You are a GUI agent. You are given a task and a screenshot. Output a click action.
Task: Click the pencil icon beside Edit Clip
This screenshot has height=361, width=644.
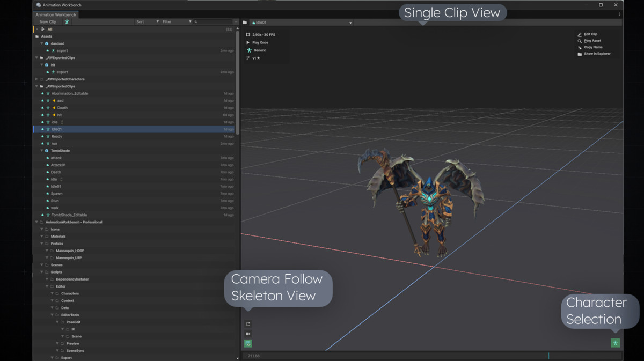pyautogui.click(x=580, y=34)
